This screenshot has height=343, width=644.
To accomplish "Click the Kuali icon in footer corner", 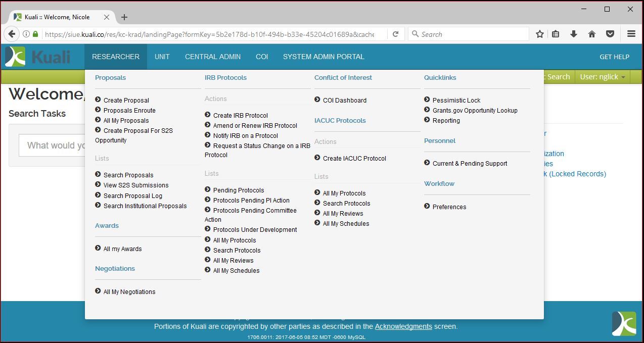I will [624, 323].
